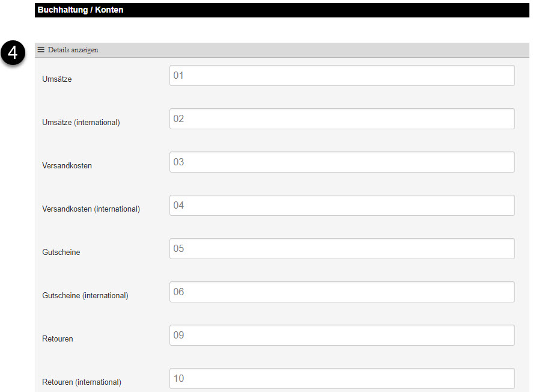
Task: Click the Versandkosten (international) label text
Action: (91, 209)
